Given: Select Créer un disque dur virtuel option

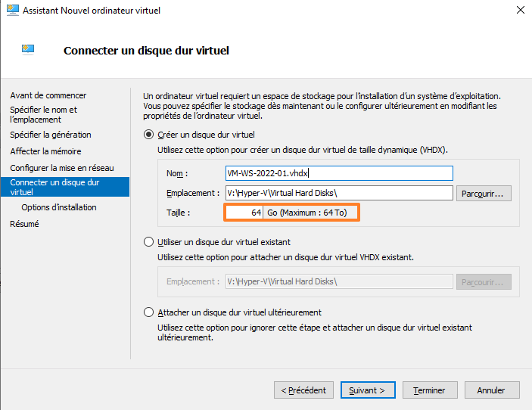Looking at the screenshot, I should [148, 135].
